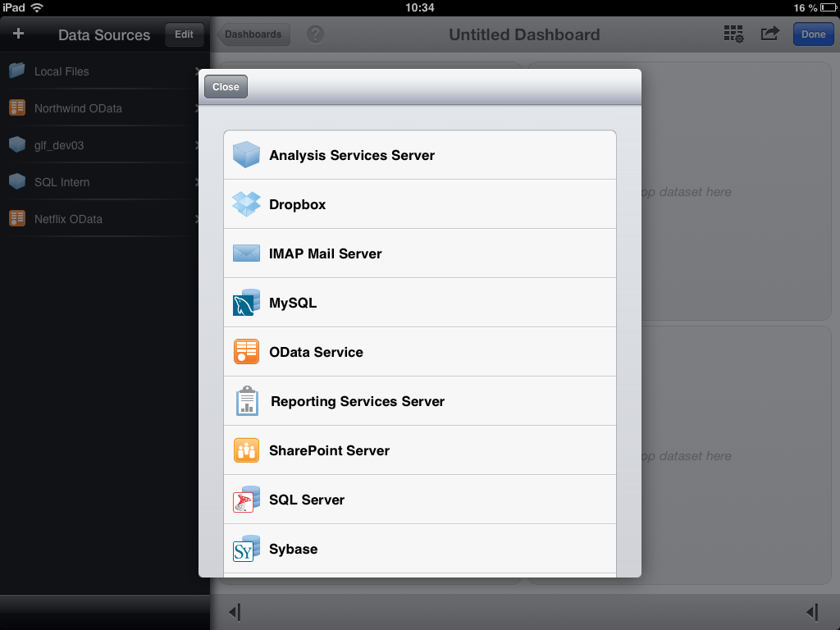Choose the Sybase label
The image size is (840, 630).
click(293, 549)
